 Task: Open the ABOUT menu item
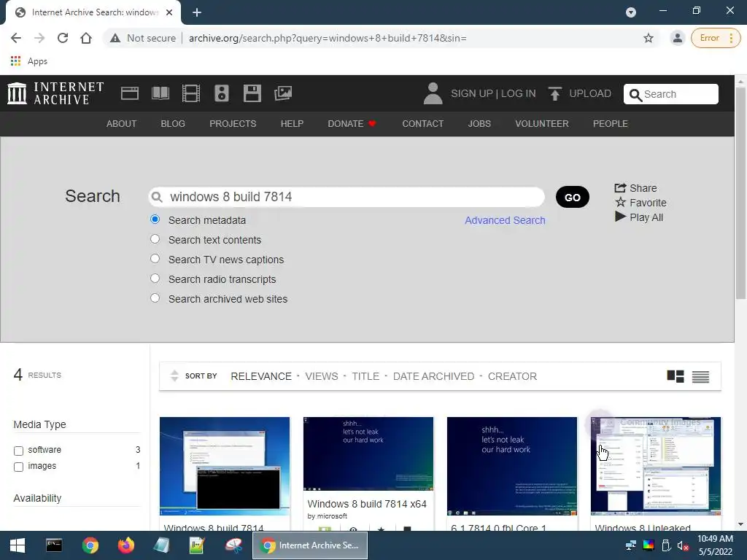[122, 124]
